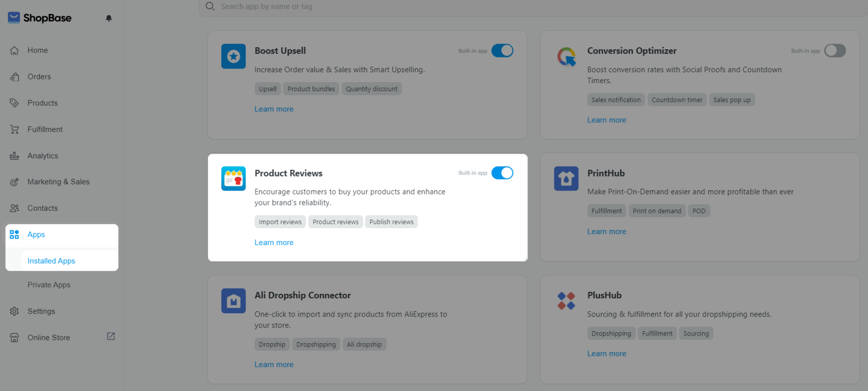Go to Home in sidebar

click(37, 51)
